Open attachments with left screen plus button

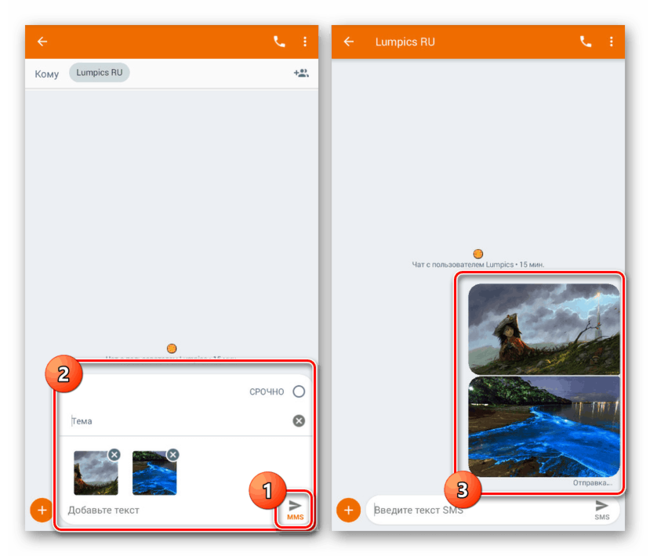pos(41,510)
